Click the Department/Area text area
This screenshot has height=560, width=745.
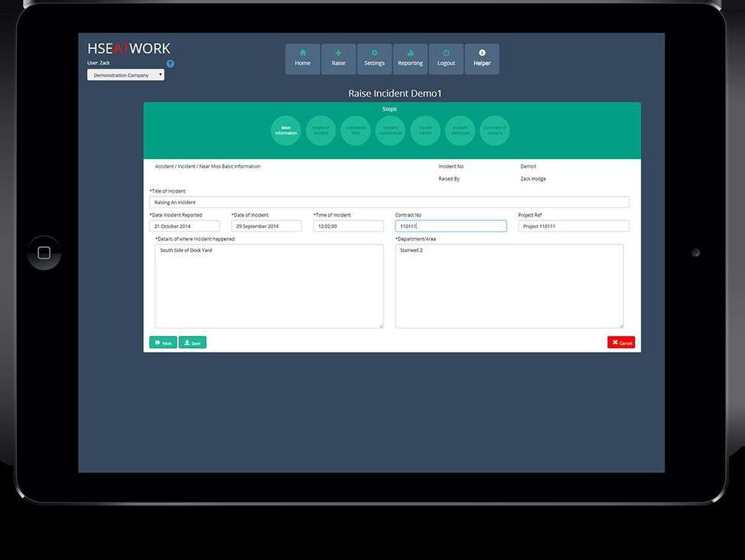pos(509,286)
